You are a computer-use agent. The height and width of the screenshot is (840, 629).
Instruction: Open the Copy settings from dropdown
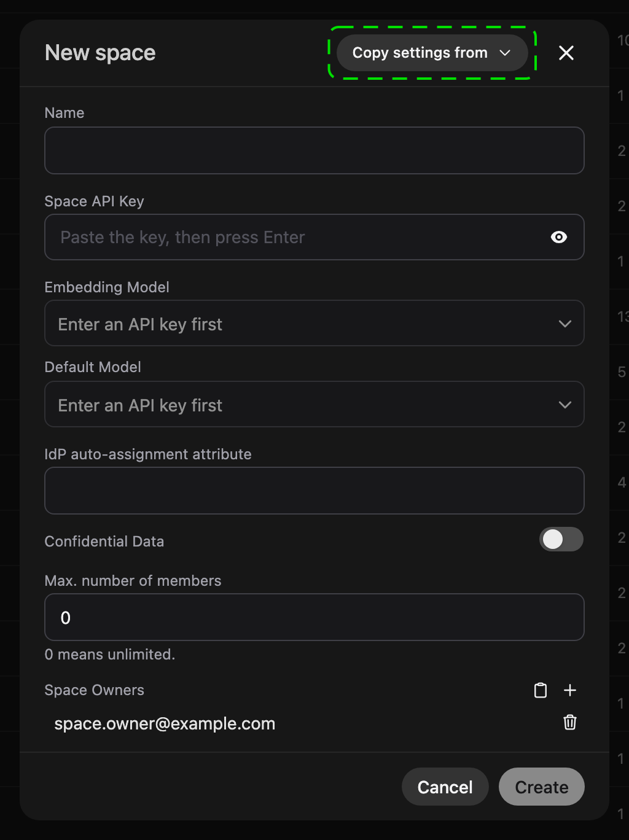[x=432, y=53]
